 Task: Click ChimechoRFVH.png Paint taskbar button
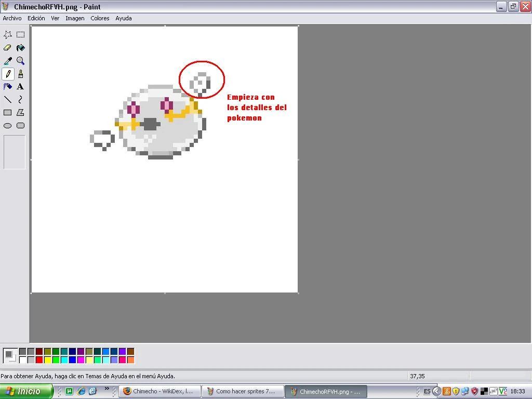pos(326,391)
